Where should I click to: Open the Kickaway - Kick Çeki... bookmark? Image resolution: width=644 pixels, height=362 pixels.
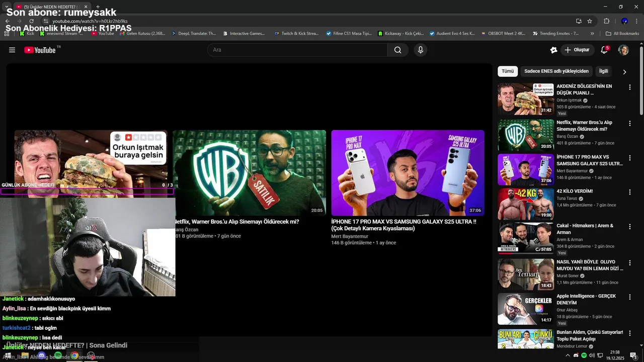point(400,34)
